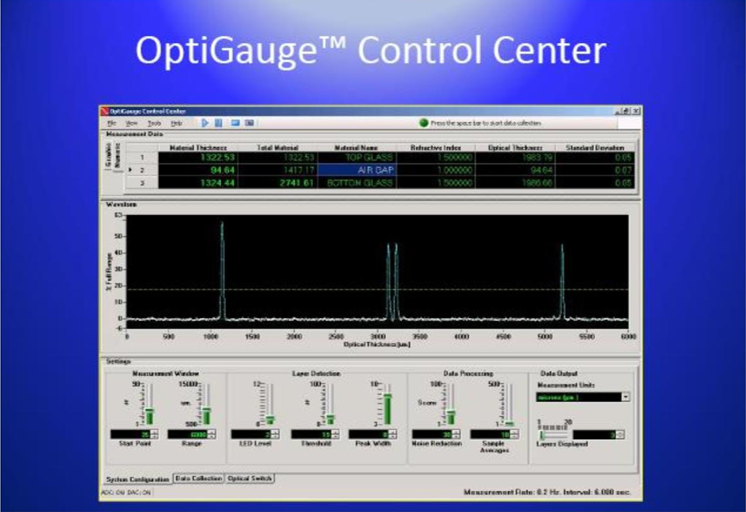Click the camera-like toolbar icon after the monitor

[249, 123]
